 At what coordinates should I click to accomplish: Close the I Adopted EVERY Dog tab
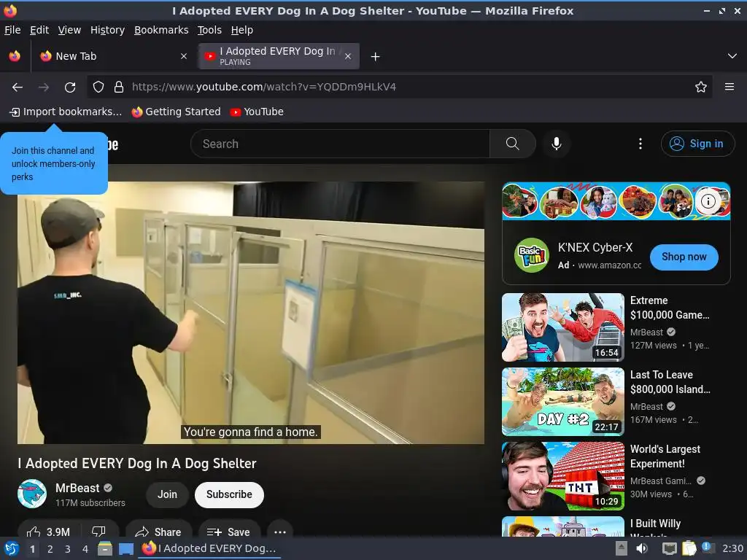point(348,56)
